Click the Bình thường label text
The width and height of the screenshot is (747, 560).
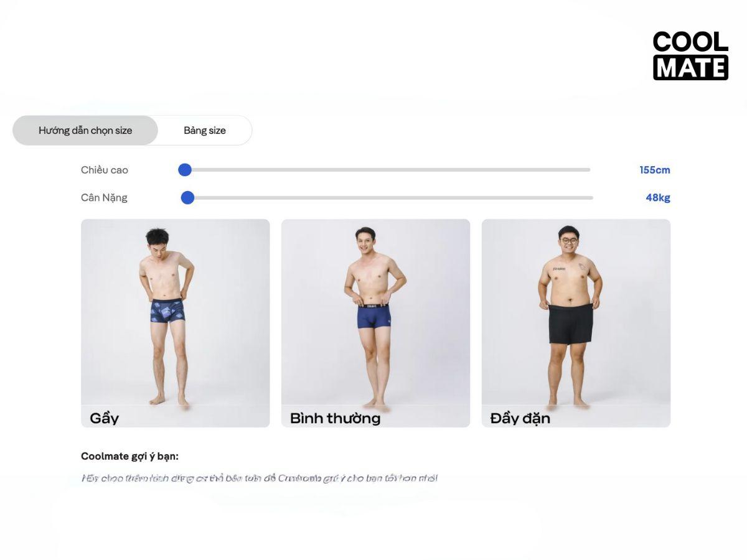[x=335, y=418]
